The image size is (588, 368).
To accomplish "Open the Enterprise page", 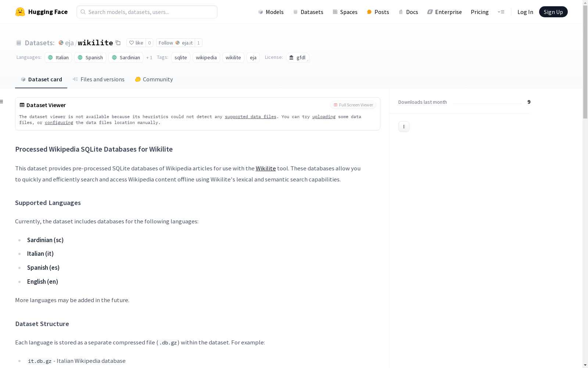I will click(x=444, y=12).
